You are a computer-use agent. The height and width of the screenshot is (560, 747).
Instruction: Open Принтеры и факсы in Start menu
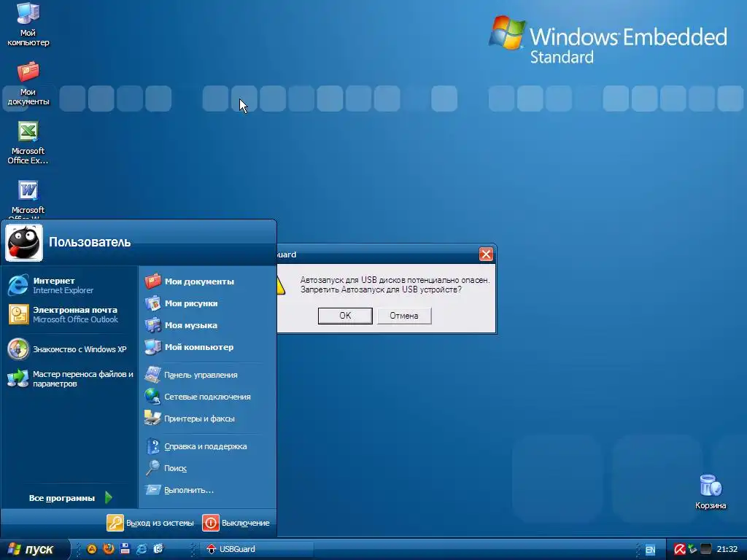click(208, 419)
